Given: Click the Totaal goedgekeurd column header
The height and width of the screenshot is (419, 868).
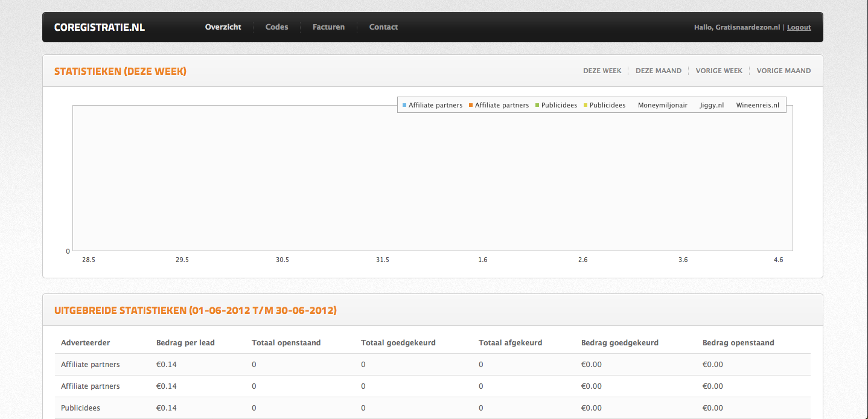Looking at the screenshot, I should click(398, 342).
